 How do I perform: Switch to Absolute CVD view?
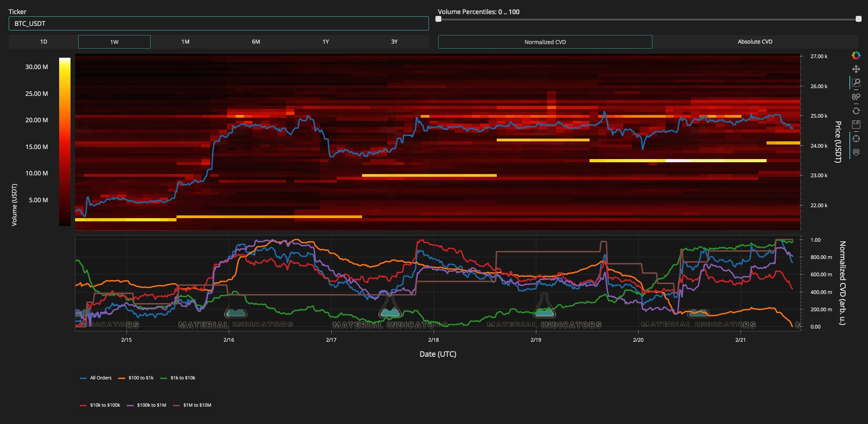(755, 42)
